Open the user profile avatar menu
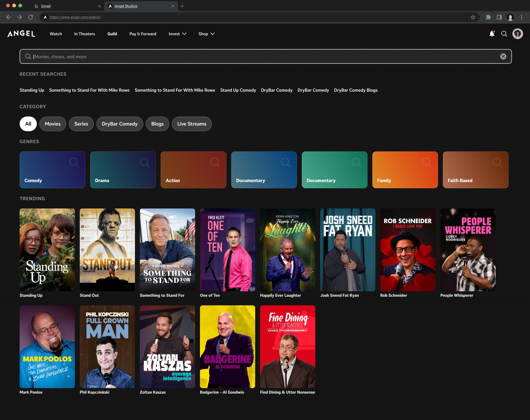Image resolution: width=530 pixels, height=420 pixels. 518,34
